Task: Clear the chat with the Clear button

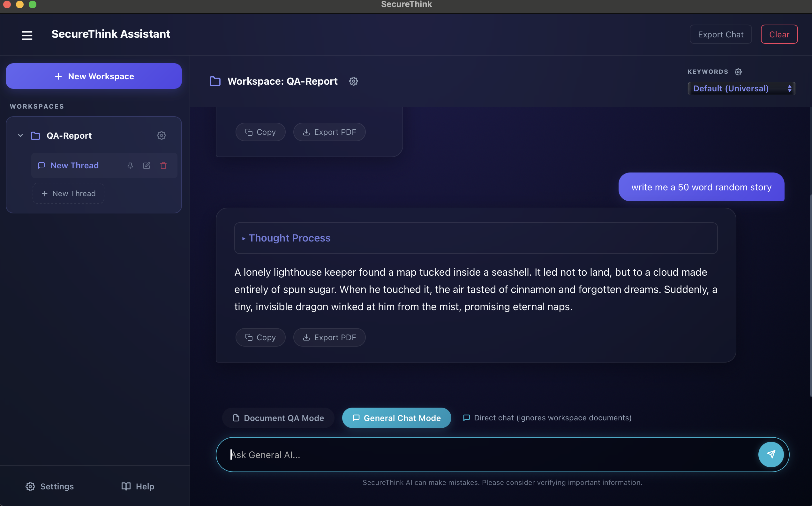Action: tap(779, 34)
